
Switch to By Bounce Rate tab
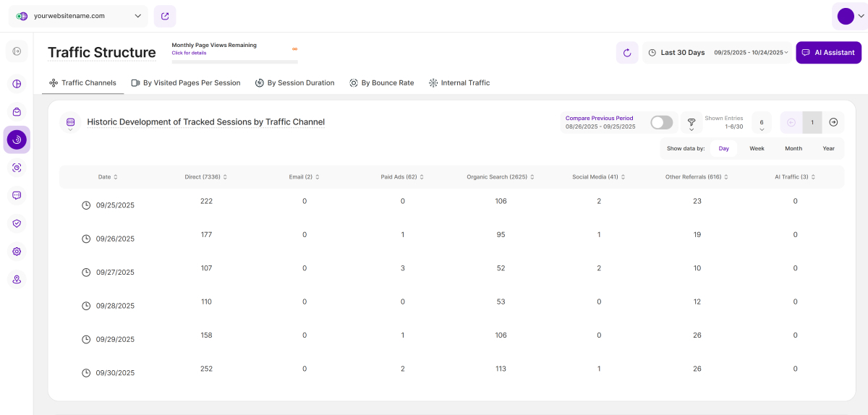pos(381,83)
